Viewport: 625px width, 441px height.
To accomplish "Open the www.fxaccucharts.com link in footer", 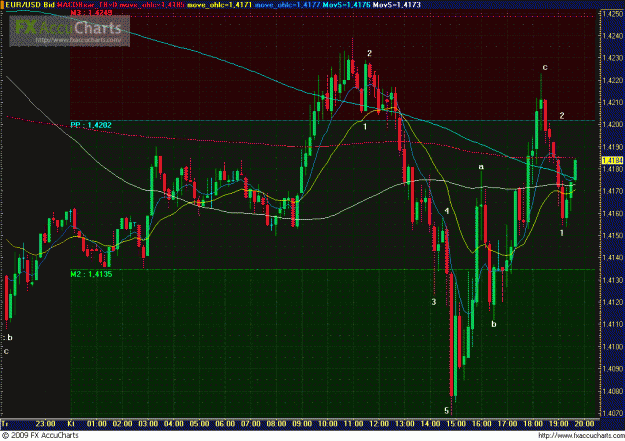I will click(x=581, y=436).
